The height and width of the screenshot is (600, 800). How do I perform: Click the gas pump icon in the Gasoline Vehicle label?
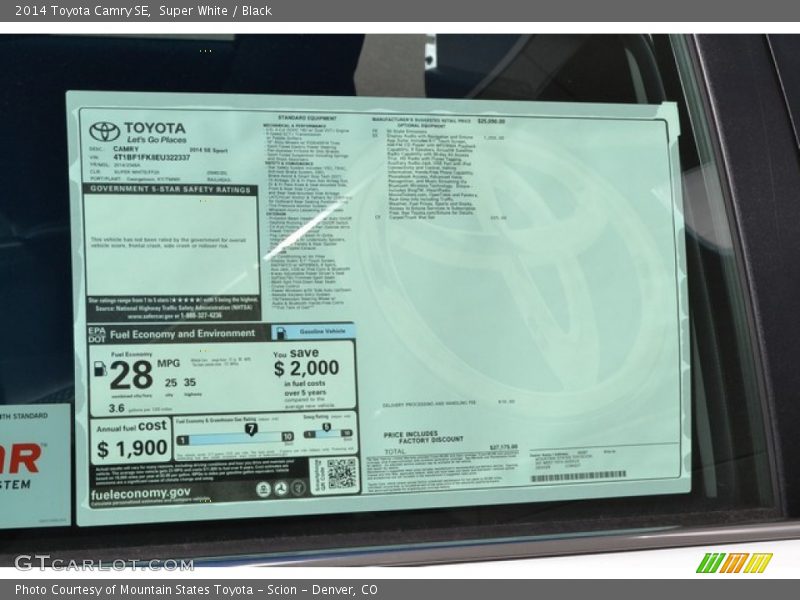pos(282,330)
